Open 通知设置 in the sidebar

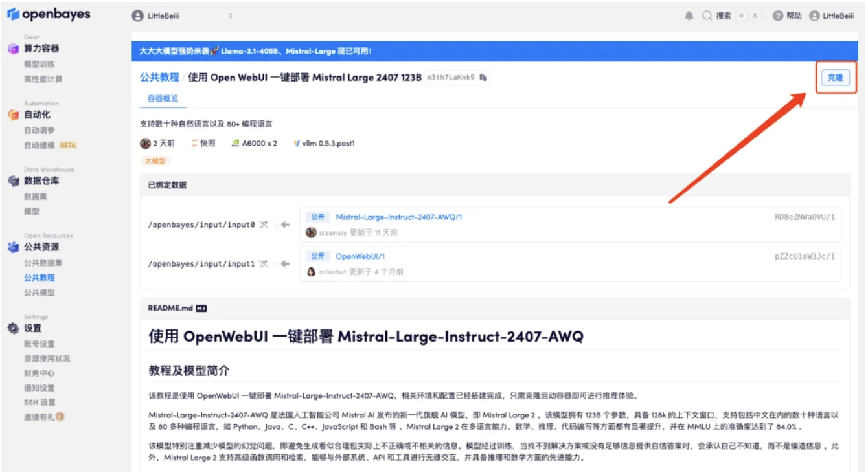click(x=40, y=388)
